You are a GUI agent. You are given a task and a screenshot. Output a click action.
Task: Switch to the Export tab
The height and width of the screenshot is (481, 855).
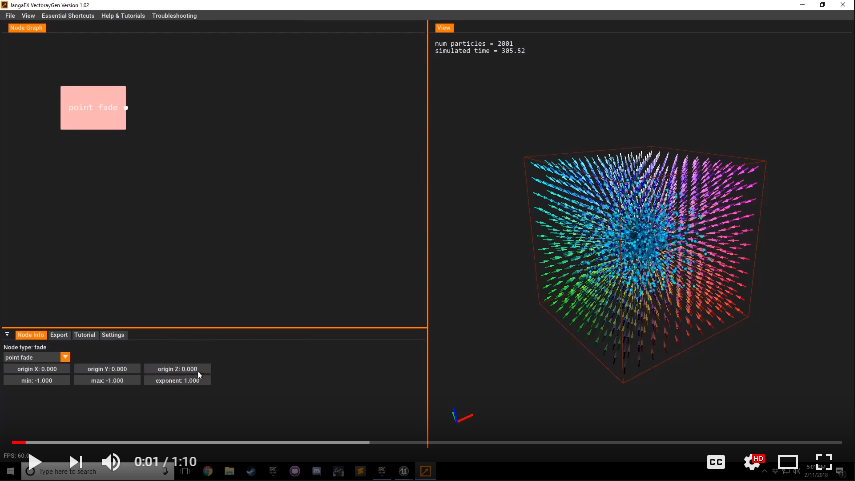coord(59,335)
